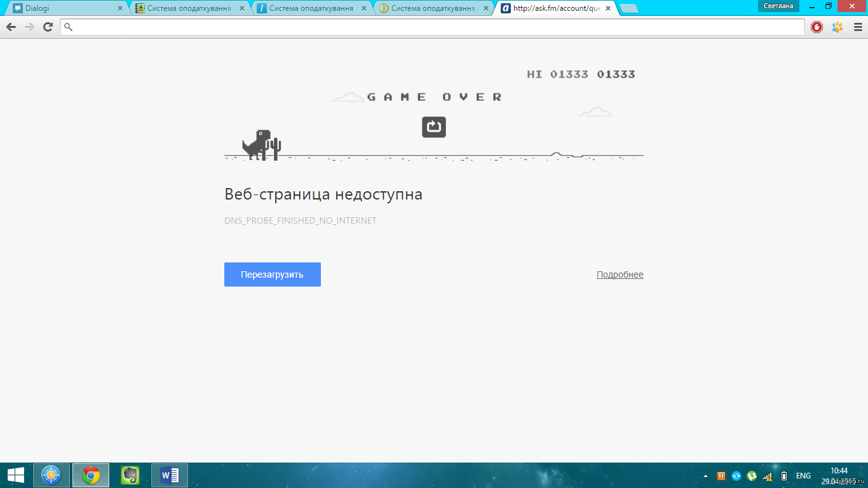Screen dimensions: 868x488
Task: Switch to Google Chrome on the taskbar
Action: tap(91, 475)
